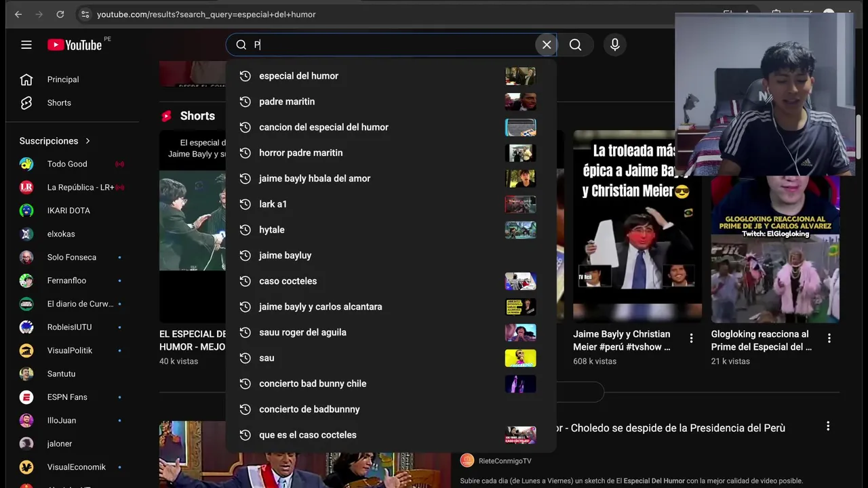This screenshot has width=868, height=488.
Task: Select suggestion 'jaime bayly hbala del amor'
Action: tap(391, 178)
